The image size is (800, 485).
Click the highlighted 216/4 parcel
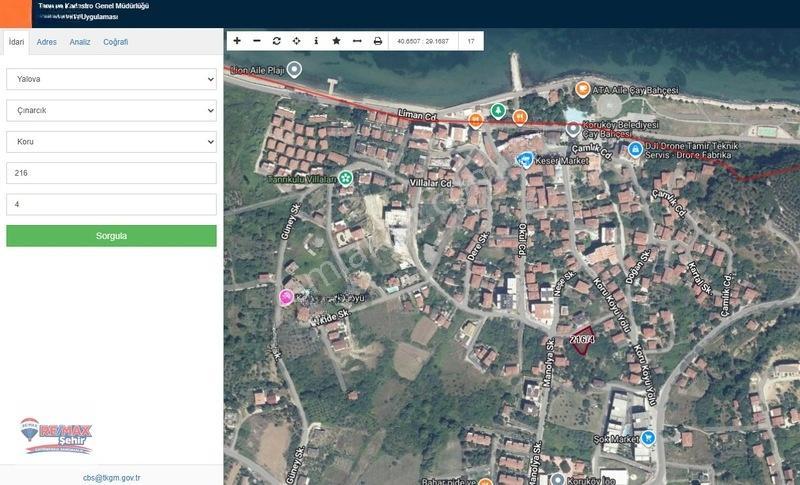tap(583, 341)
